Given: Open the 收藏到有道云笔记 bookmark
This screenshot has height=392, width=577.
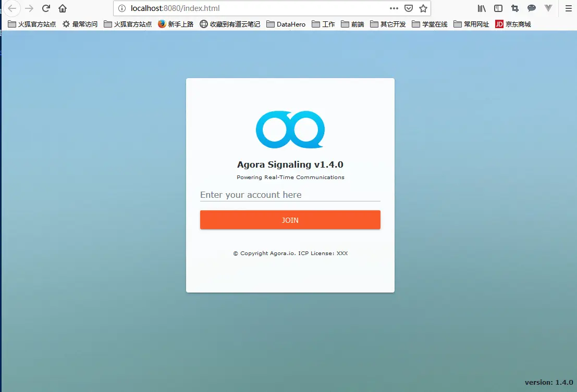Looking at the screenshot, I should pyautogui.click(x=230, y=24).
